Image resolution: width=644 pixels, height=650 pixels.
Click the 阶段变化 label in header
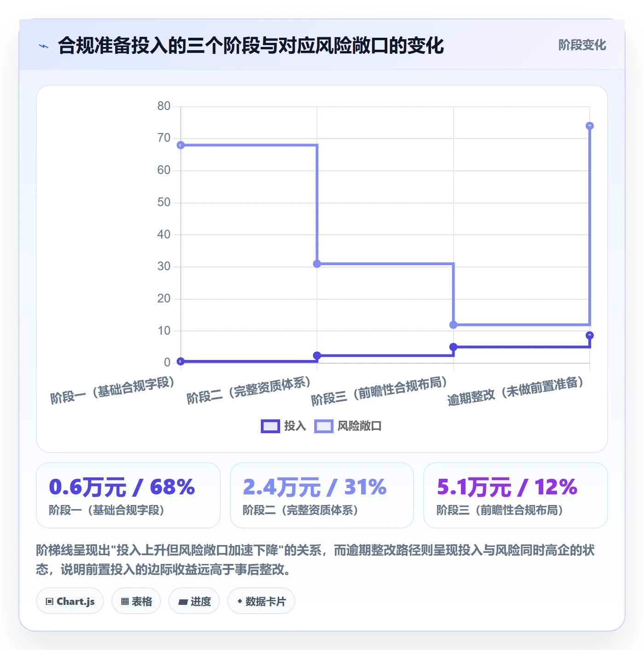click(582, 45)
